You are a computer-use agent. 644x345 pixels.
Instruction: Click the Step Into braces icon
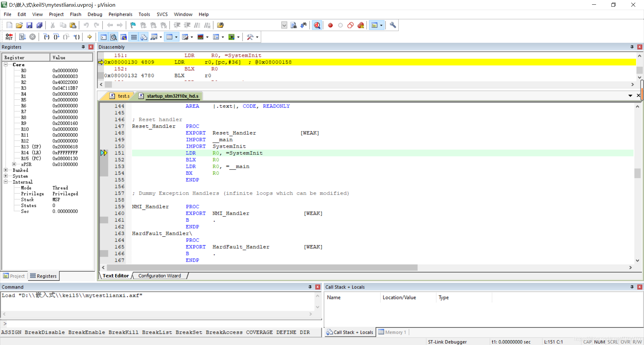(46, 37)
